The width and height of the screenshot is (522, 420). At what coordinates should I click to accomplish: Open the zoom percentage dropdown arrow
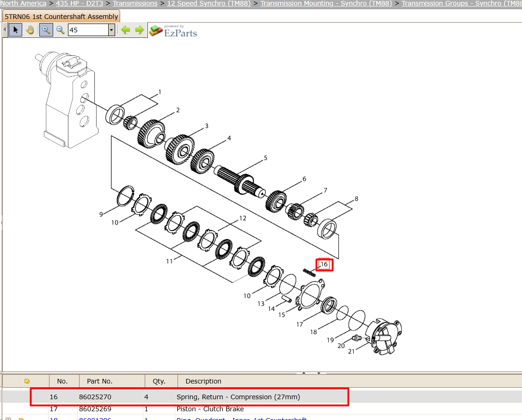pos(111,30)
